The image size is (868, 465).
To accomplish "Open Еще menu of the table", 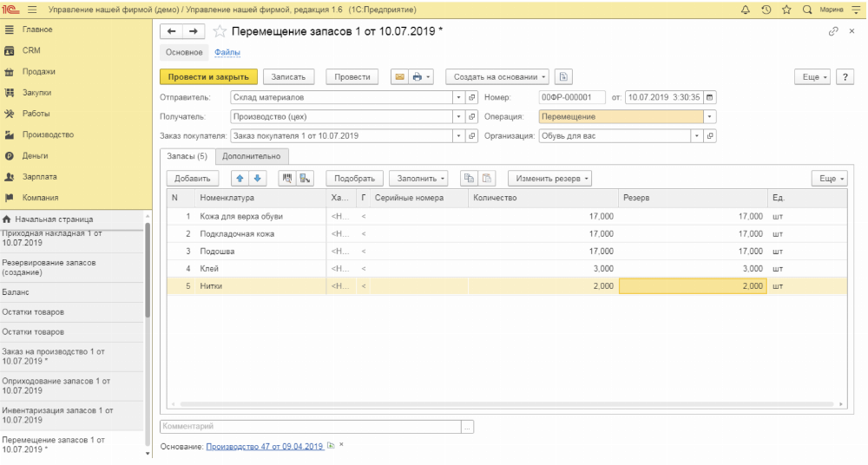I will 829,178.
